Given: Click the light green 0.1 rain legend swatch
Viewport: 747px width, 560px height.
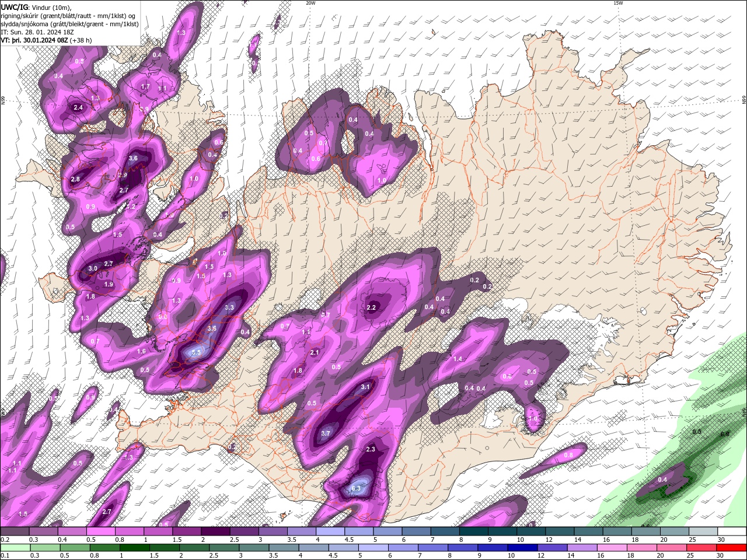Looking at the screenshot, I should click(x=15, y=548).
